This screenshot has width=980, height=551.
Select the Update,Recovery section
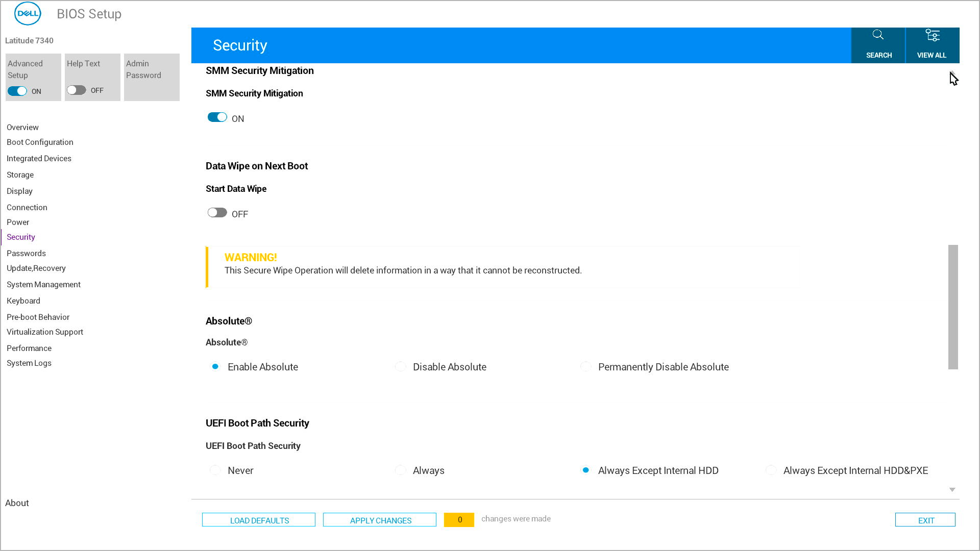(x=36, y=268)
